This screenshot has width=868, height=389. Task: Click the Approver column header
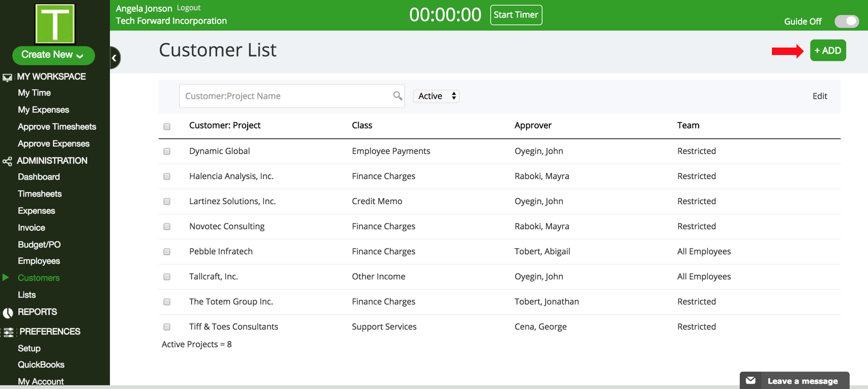[533, 126]
